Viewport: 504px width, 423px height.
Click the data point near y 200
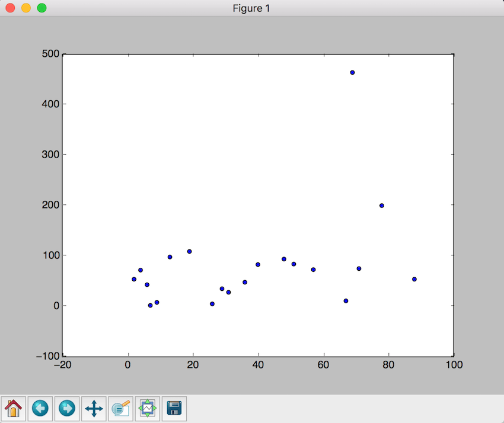381,206
